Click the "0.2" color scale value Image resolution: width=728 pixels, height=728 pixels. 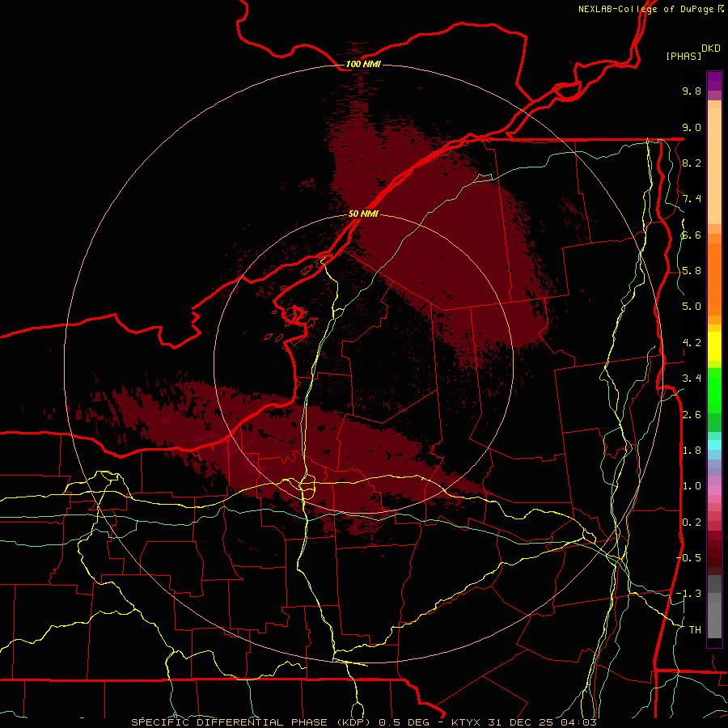692,523
